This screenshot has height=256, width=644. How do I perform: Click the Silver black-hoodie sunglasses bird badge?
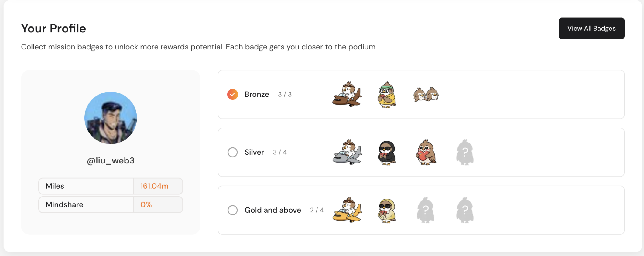coord(386,153)
